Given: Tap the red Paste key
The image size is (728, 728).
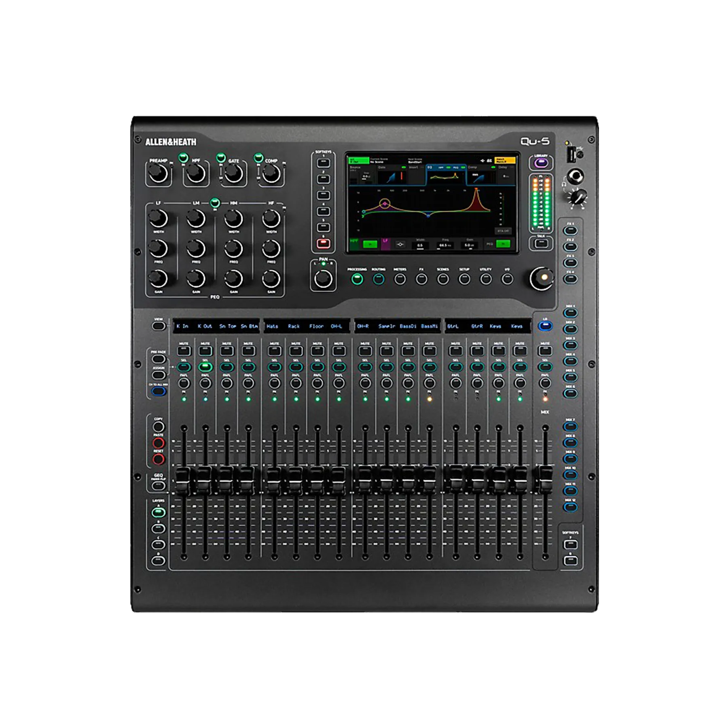Looking at the screenshot, I should (x=159, y=443).
